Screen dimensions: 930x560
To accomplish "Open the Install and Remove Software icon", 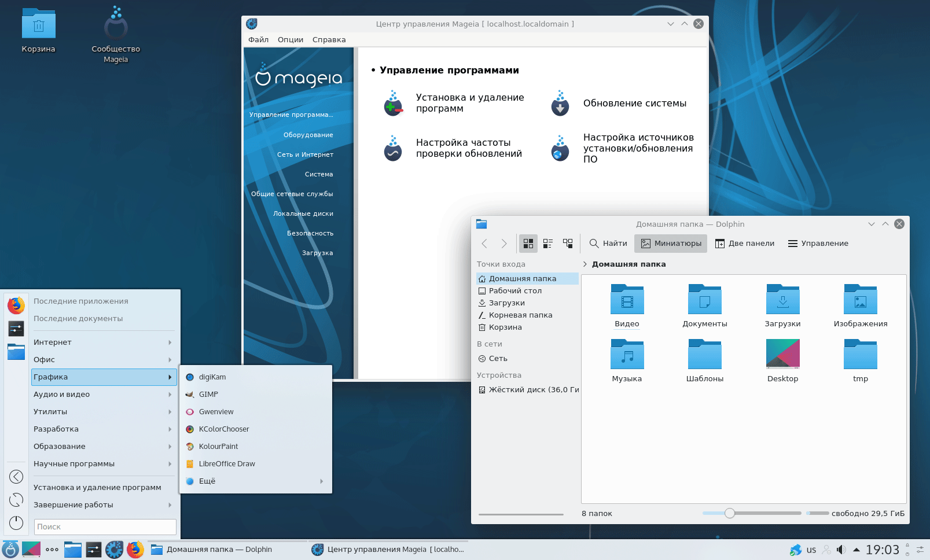I will click(x=394, y=104).
